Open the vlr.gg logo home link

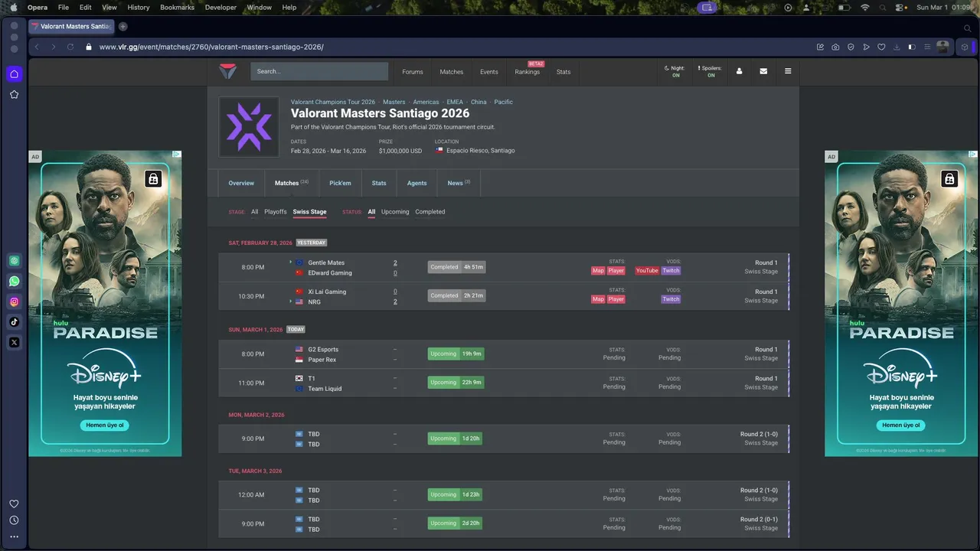coord(228,71)
